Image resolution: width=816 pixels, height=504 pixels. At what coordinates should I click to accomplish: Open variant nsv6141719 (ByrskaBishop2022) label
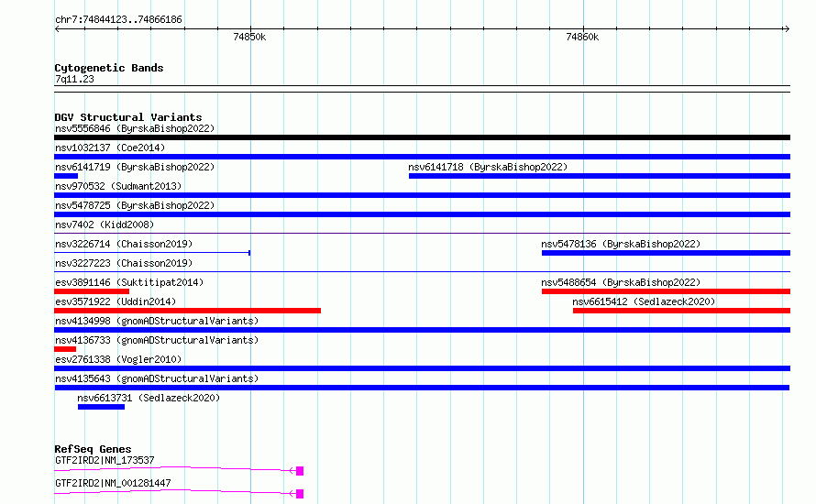point(135,167)
